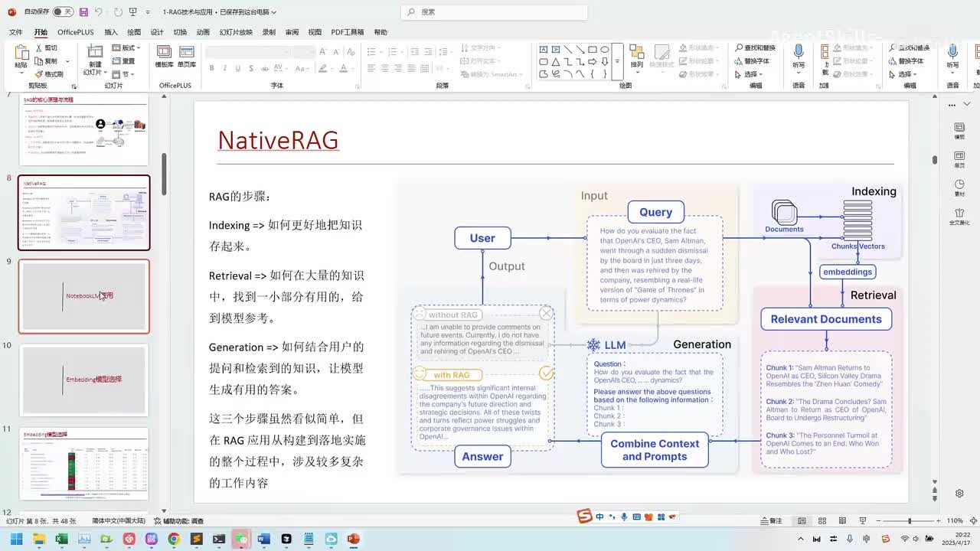Open the Copy (复制) dropdown arrow
The image size is (980, 551).
pos(68,61)
